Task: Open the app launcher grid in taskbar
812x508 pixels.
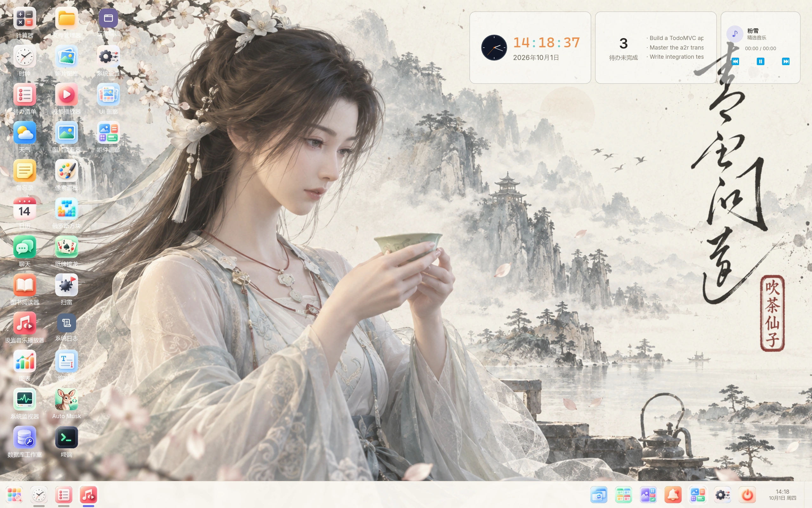Action: 14,495
